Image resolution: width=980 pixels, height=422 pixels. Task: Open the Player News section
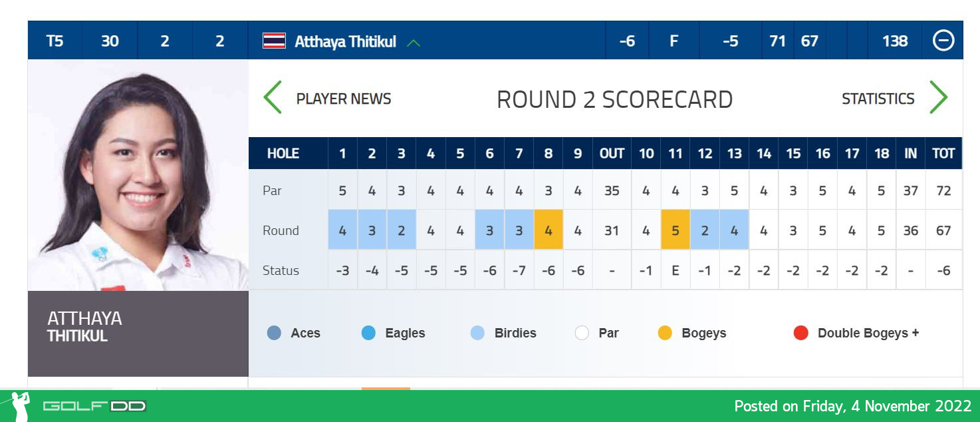pyautogui.click(x=344, y=99)
